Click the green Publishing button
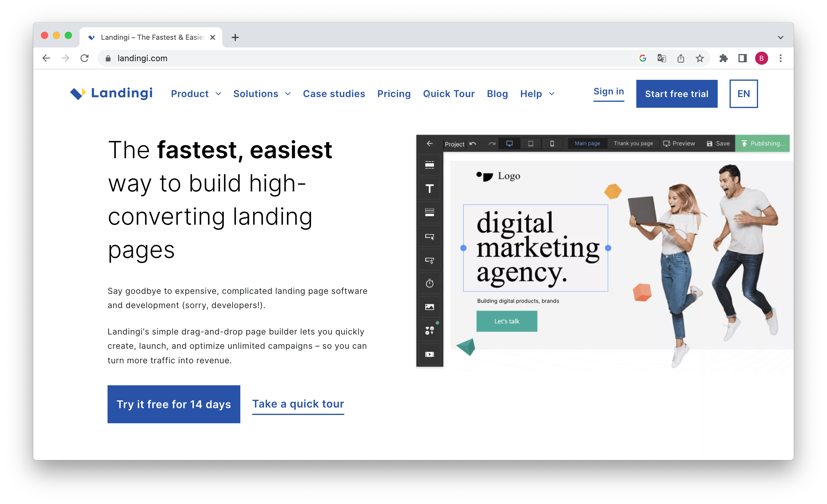 [762, 143]
